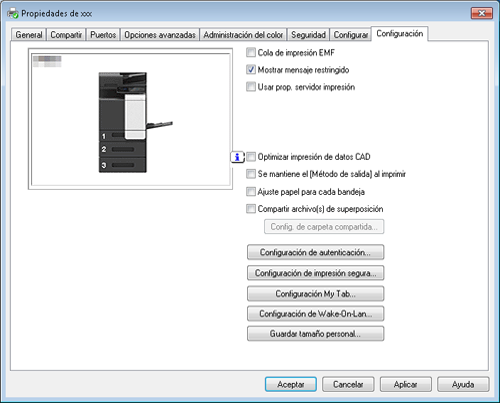Close the Propiedades de xxx window

click(482, 13)
